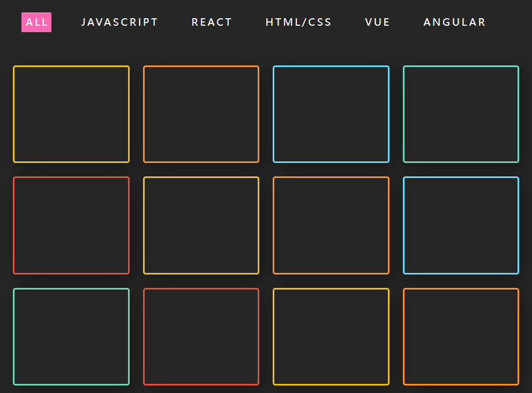The height and width of the screenshot is (393, 532).
Task: Open the yellow-bordered card in the bottom row
Action: pos(331,336)
